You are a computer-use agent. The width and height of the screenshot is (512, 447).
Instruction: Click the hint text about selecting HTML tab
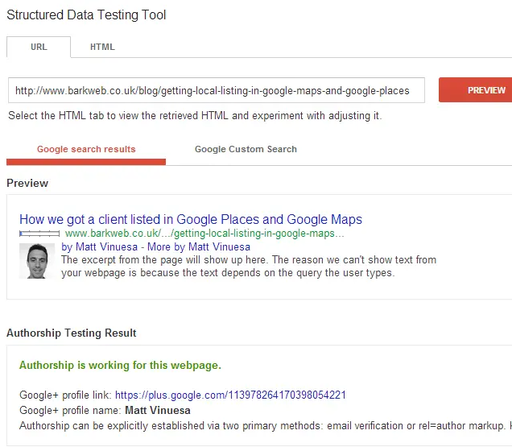195,116
